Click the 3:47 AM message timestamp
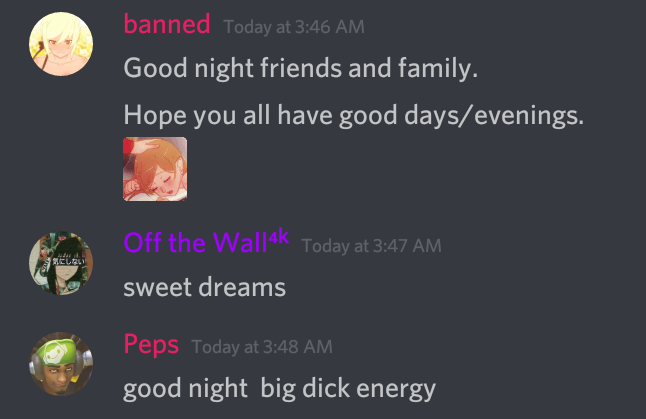 [372, 246]
